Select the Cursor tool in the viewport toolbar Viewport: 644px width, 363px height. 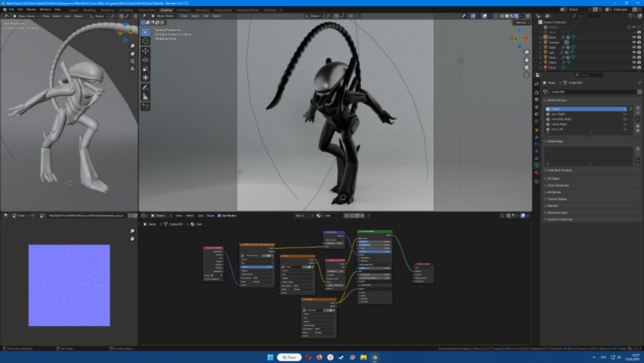146,41
